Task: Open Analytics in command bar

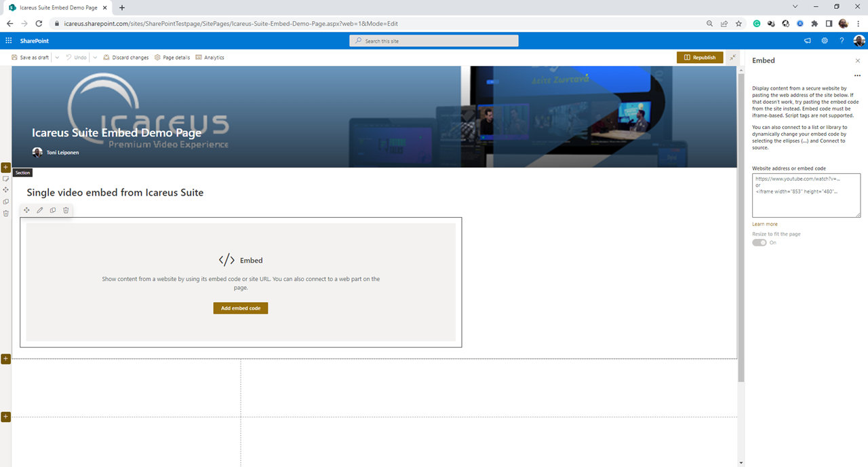Action: point(210,58)
